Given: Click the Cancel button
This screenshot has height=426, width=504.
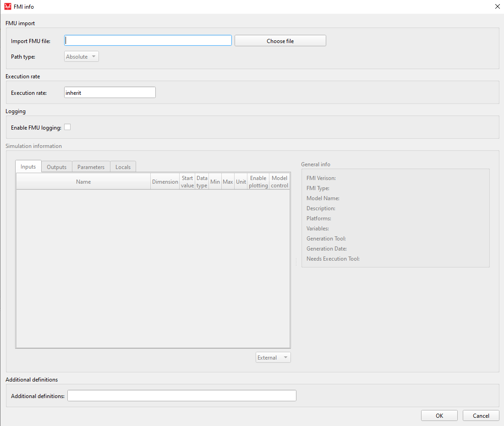Looking at the screenshot, I should (x=481, y=415).
